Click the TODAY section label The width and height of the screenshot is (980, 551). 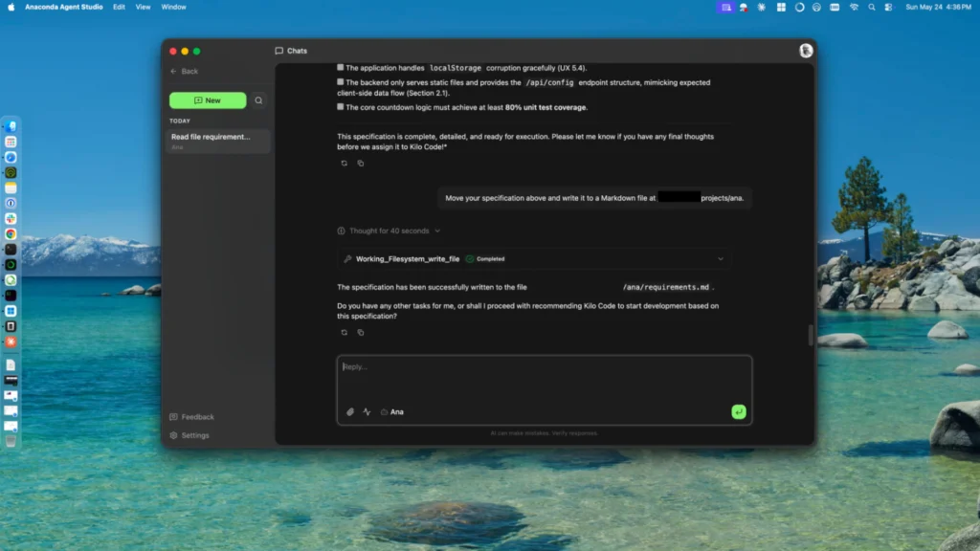click(x=179, y=121)
